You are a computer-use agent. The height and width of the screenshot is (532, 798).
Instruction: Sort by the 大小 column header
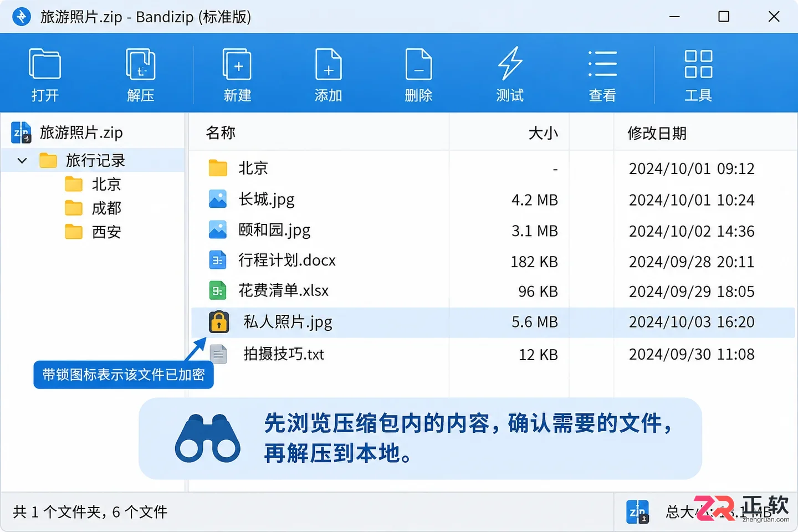coord(543,133)
